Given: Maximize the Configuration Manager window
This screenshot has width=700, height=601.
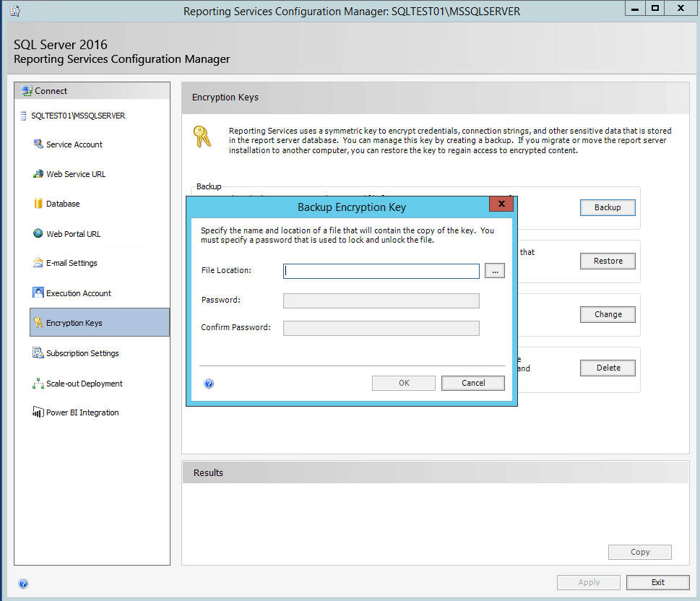Looking at the screenshot, I should 655,8.
